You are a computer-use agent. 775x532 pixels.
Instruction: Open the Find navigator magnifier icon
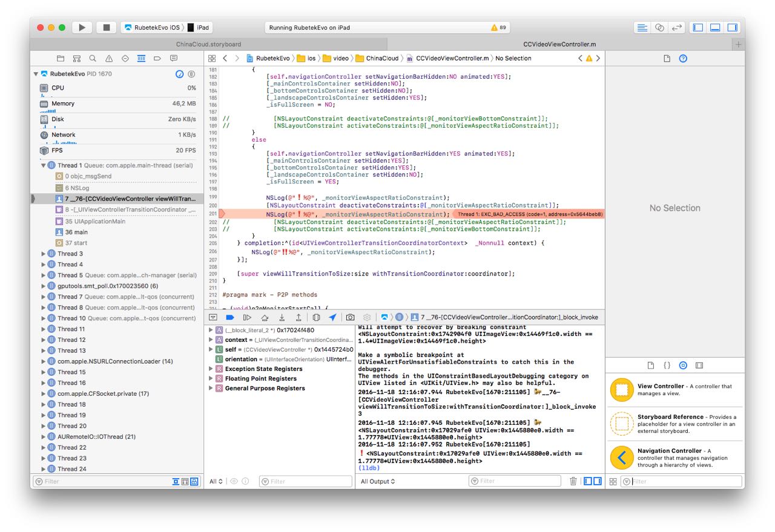[93, 59]
